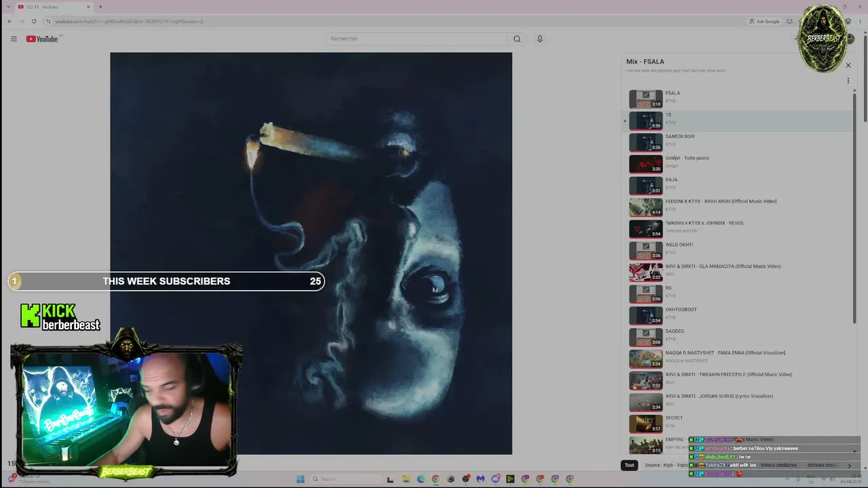868x488 pixels.
Task: Go forward in the browser
Action: click(21, 21)
